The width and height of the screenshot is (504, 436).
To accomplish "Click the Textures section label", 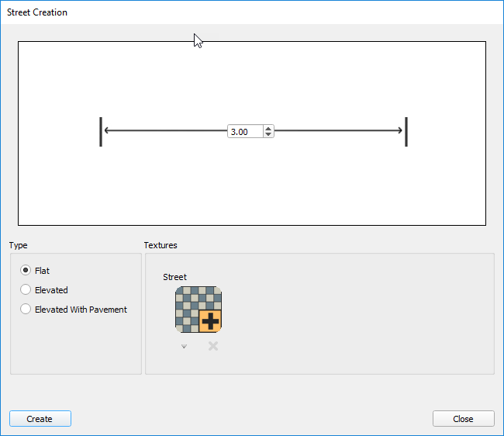I will [x=161, y=245].
